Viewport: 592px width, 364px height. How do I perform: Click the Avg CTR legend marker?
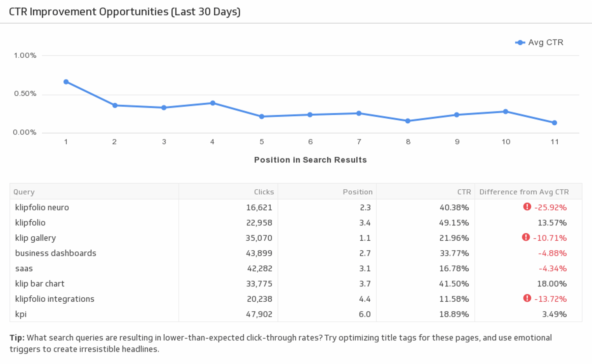(x=520, y=42)
